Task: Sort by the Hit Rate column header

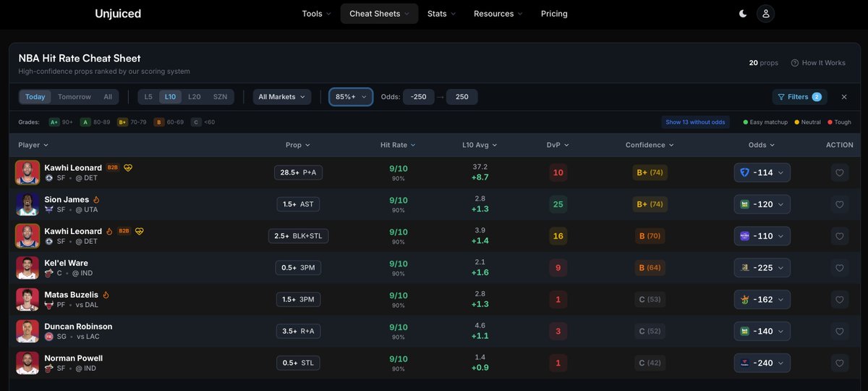Action: pyautogui.click(x=398, y=145)
